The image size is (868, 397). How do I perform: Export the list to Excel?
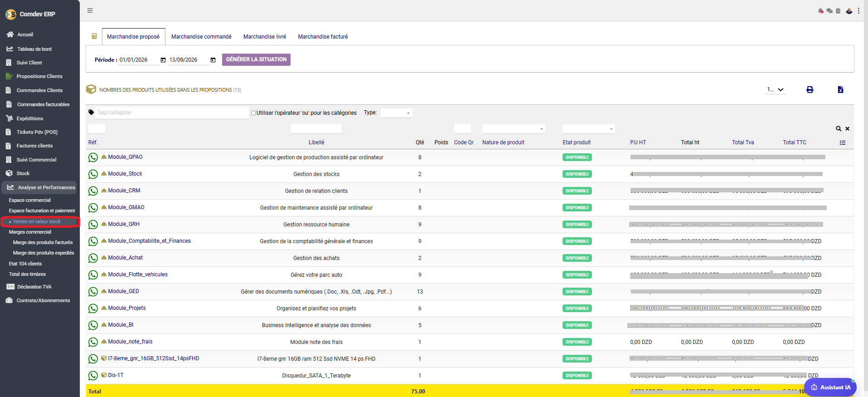click(840, 90)
